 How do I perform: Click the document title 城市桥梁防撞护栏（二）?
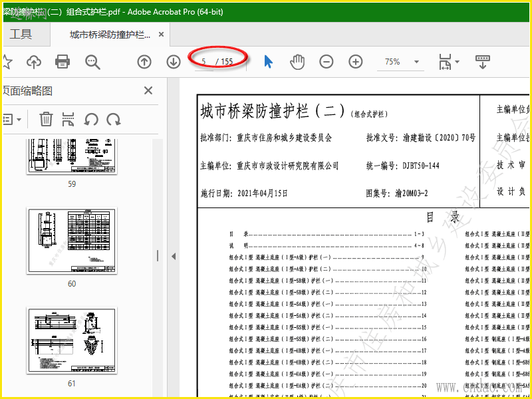[273, 111]
